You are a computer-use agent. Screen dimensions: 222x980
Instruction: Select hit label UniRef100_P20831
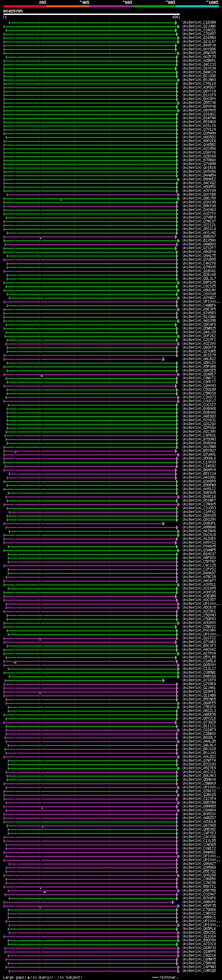[x=199, y=420]
